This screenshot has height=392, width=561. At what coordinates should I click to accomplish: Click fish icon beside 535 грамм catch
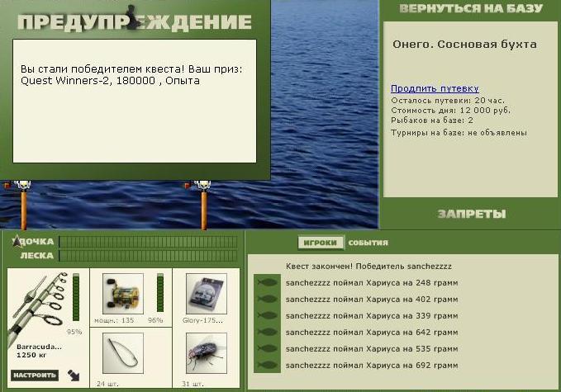(x=267, y=348)
